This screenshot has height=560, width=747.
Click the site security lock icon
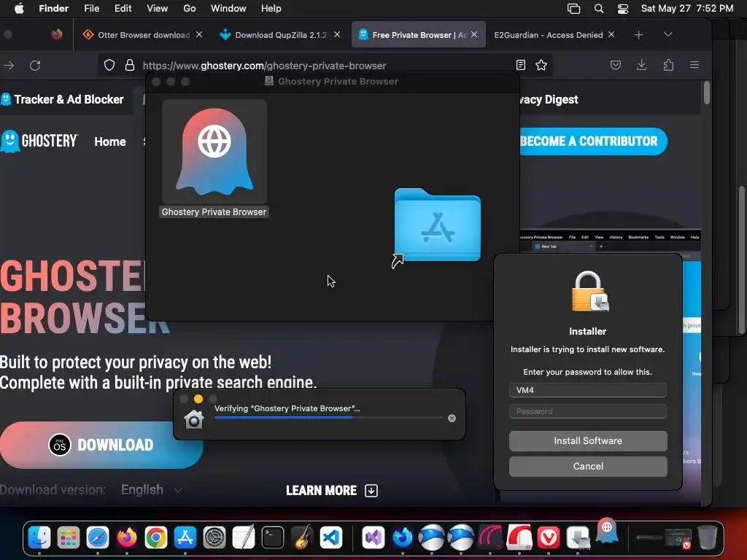130,65
